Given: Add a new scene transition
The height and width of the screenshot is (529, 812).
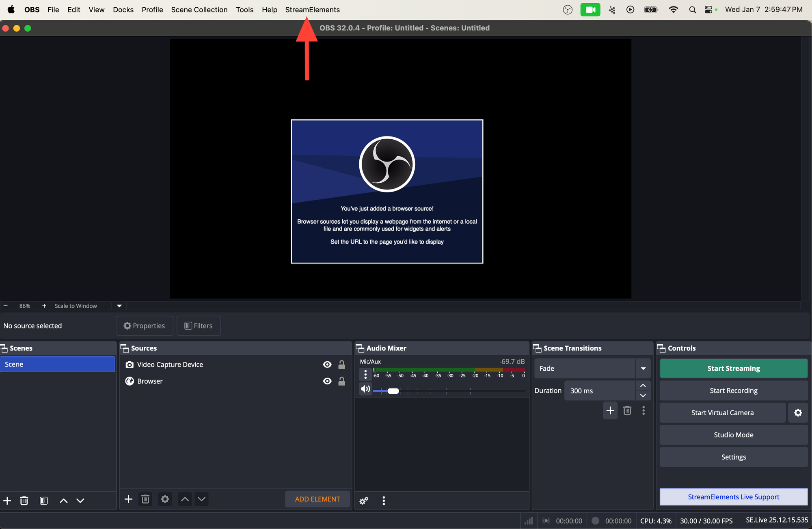Looking at the screenshot, I should pos(610,410).
